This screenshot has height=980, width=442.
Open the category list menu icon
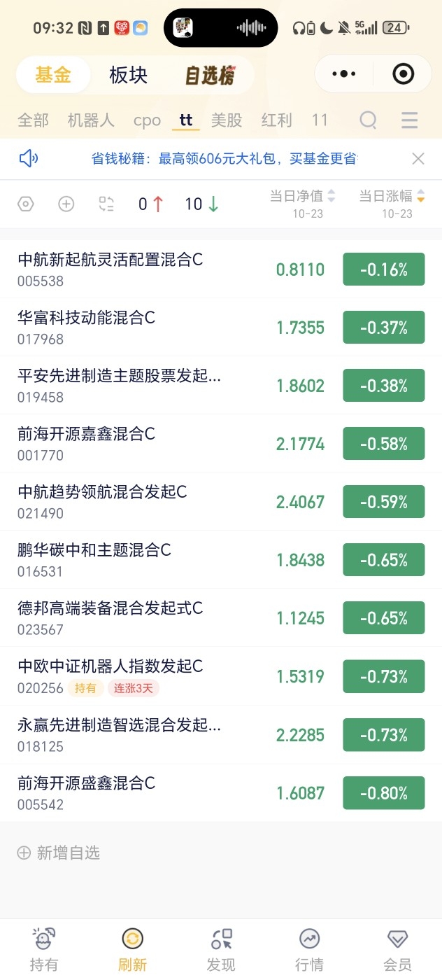410,120
